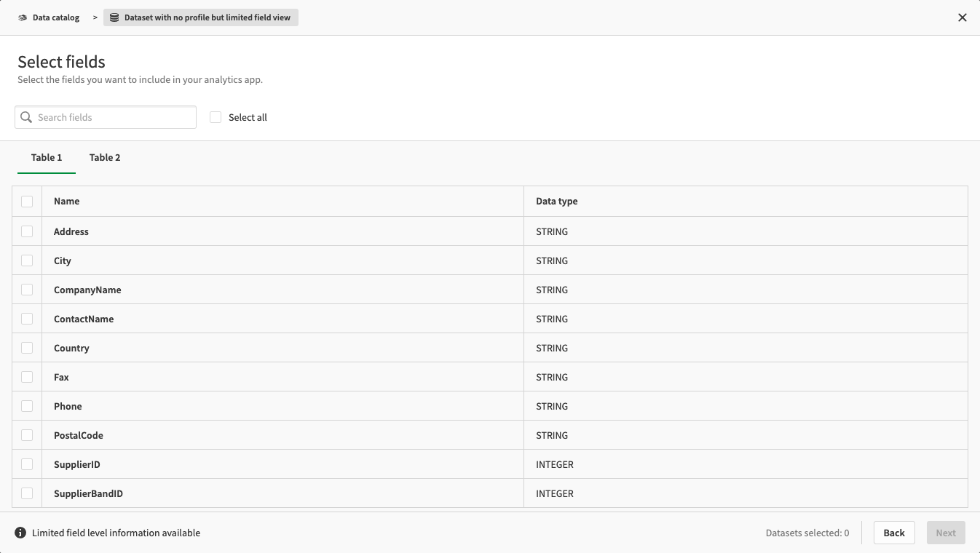The image size is (980, 553).
Task: Check the ContactName field checkbox
Action: (27, 319)
